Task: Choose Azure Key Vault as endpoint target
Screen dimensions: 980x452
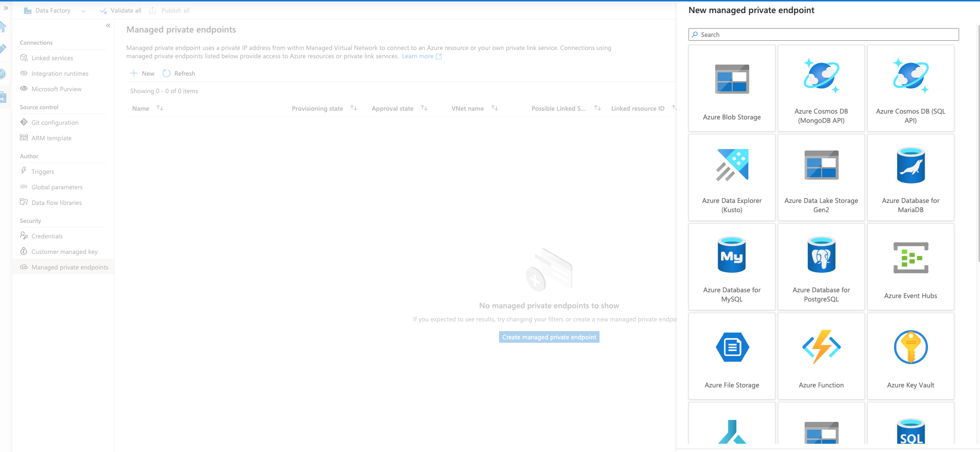Action: pyautogui.click(x=911, y=356)
